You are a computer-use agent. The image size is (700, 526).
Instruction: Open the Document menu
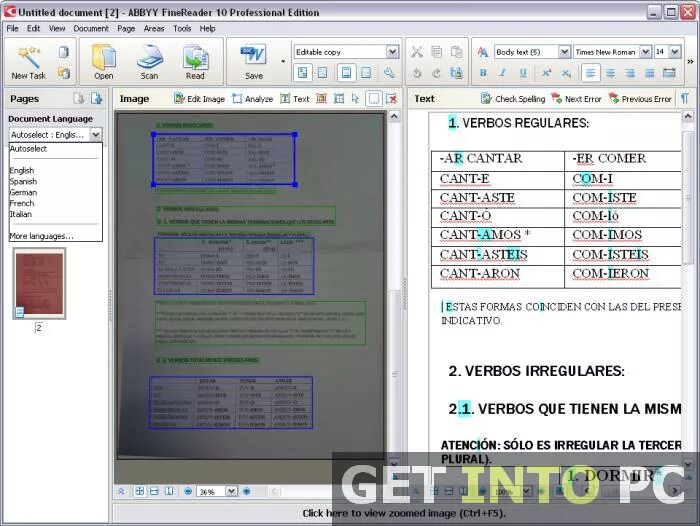click(x=91, y=29)
